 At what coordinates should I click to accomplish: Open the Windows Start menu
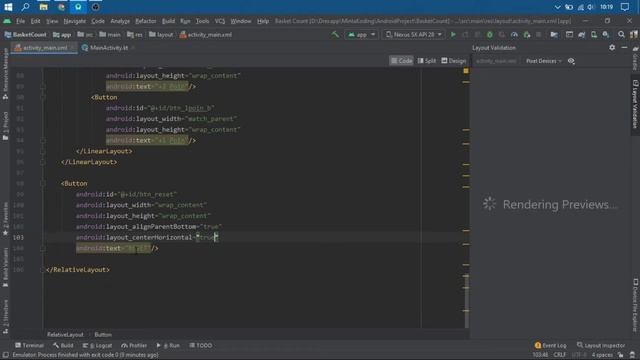click(x=8, y=7)
